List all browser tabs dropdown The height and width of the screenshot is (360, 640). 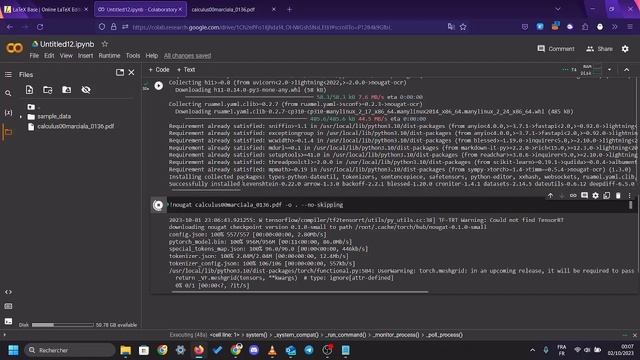coord(558,9)
